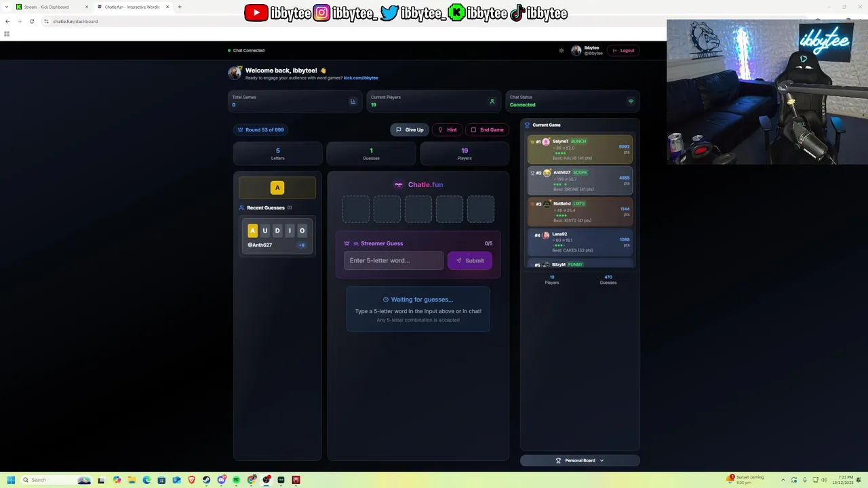This screenshot has width=868, height=488.
Task: Open the browser apps grid icon
Action: click(7, 34)
